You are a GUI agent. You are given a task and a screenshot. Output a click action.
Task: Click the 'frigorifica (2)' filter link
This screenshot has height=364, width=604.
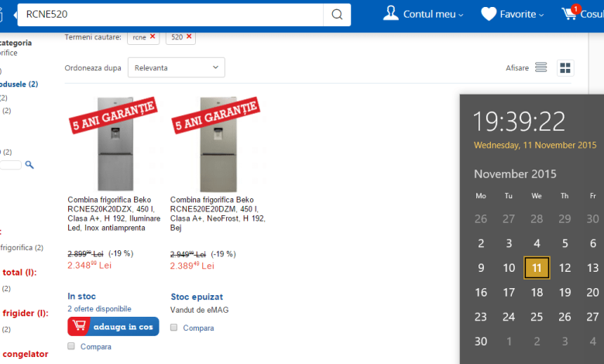tap(22, 248)
